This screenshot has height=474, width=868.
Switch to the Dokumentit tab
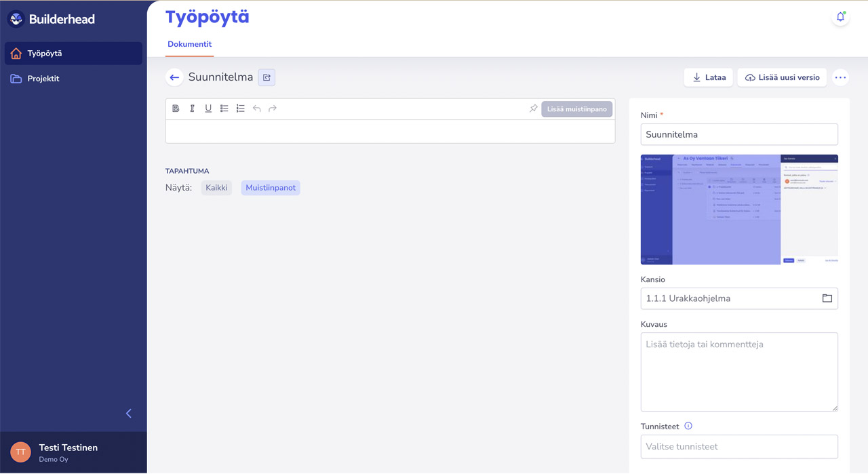(x=190, y=44)
